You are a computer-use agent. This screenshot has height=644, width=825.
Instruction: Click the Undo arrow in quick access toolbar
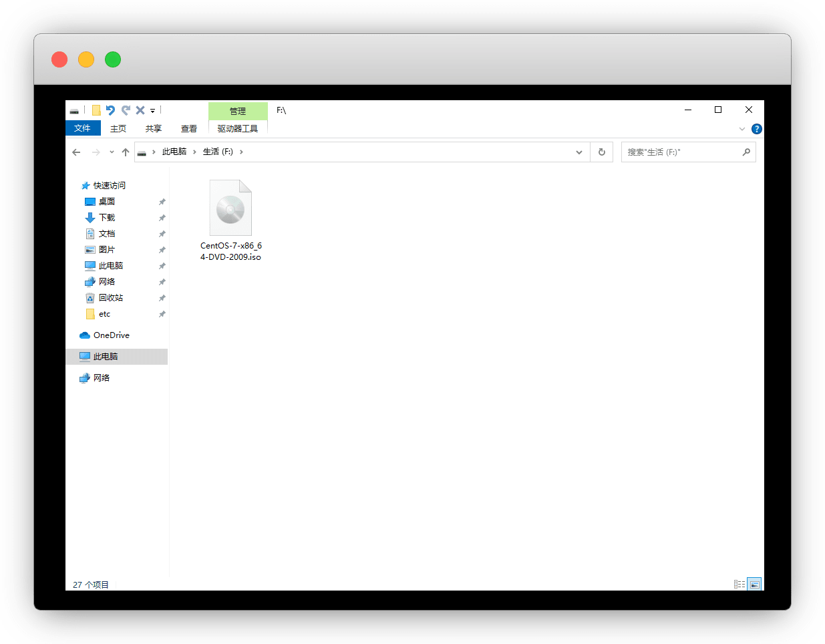click(111, 110)
